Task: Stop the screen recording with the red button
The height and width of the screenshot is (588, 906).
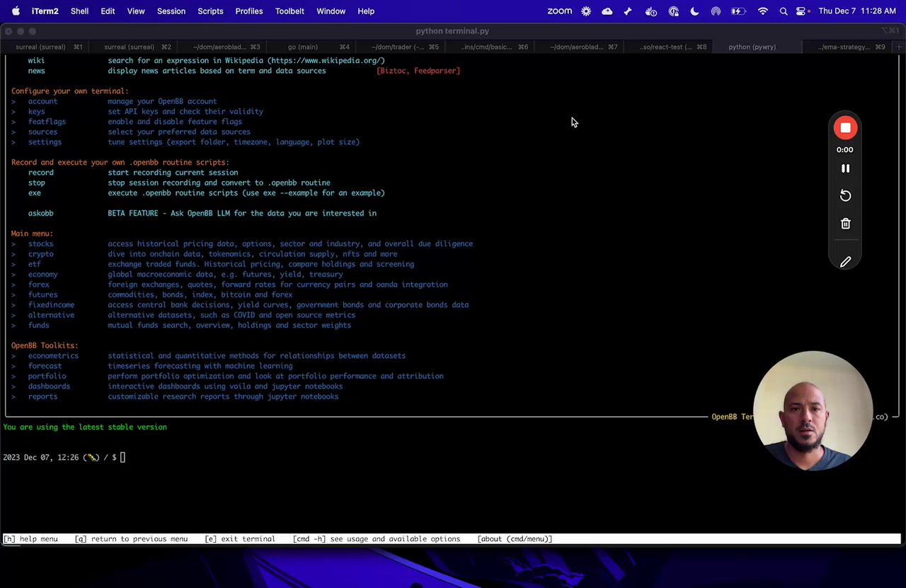Action: coord(845,128)
